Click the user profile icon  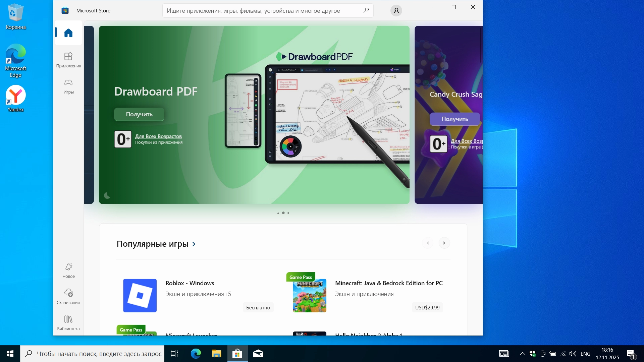(396, 11)
